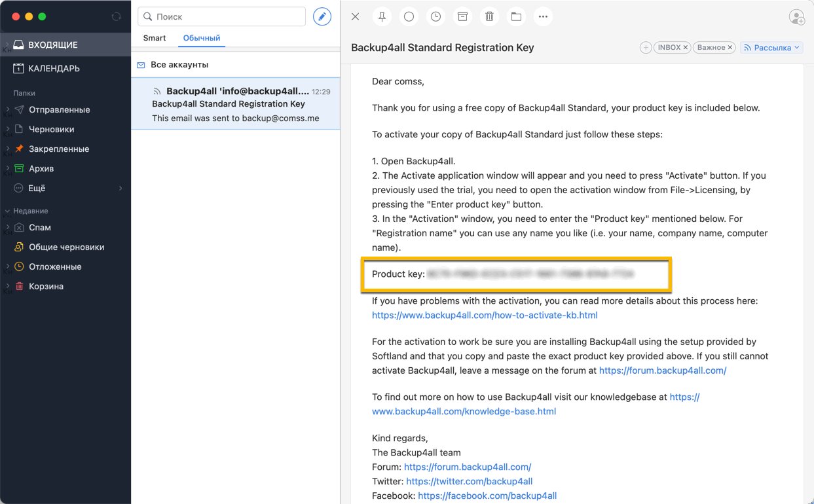Viewport: 814px width, 504px height.
Task: Open the contact avatar icon at top right
Action: pos(796,17)
